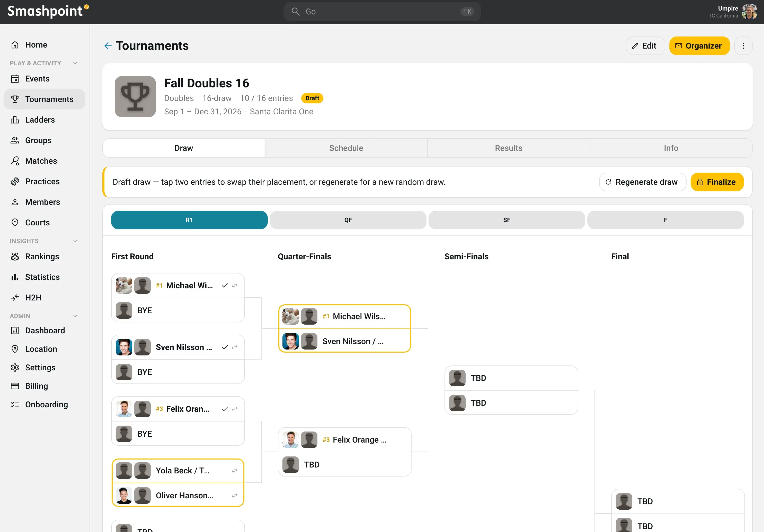Viewport: 764px width, 532px height.
Task: Click the 'Semi-Finals' column heading
Action: coord(466,257)
